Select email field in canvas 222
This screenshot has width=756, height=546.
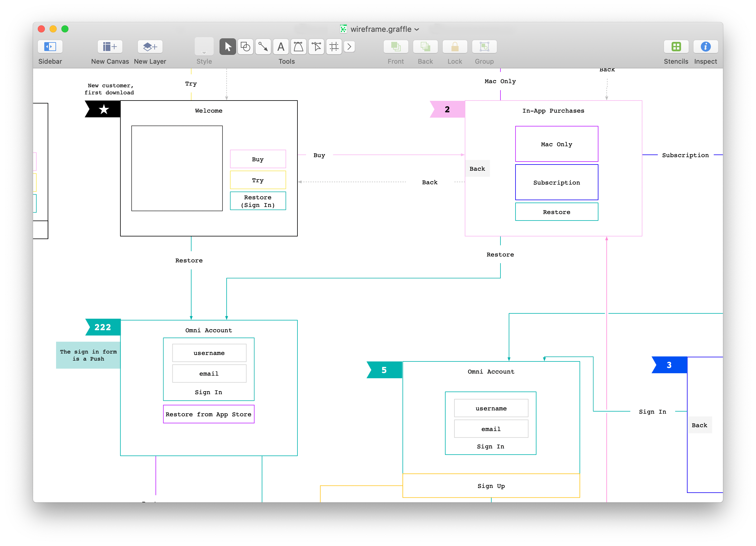click(209, 374)
